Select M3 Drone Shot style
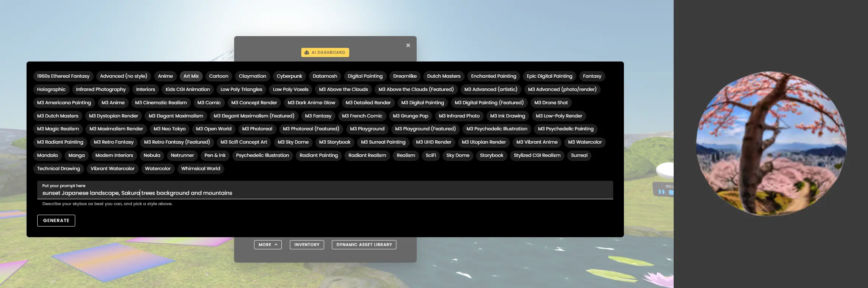 (x=551, y=103)
